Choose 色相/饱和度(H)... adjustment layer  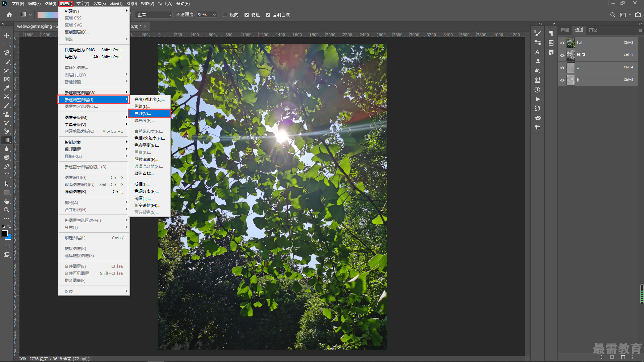point(149,138)
